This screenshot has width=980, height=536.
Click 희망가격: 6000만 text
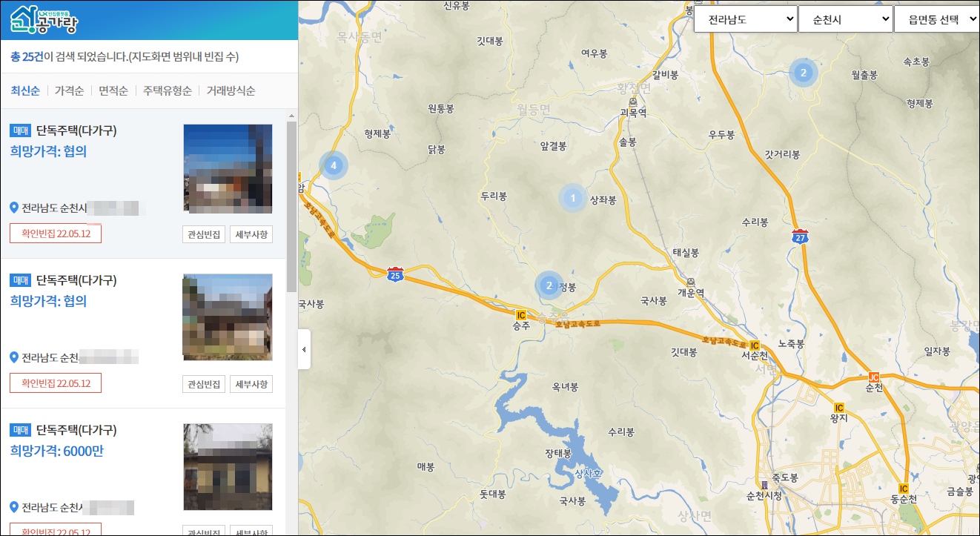56,450
